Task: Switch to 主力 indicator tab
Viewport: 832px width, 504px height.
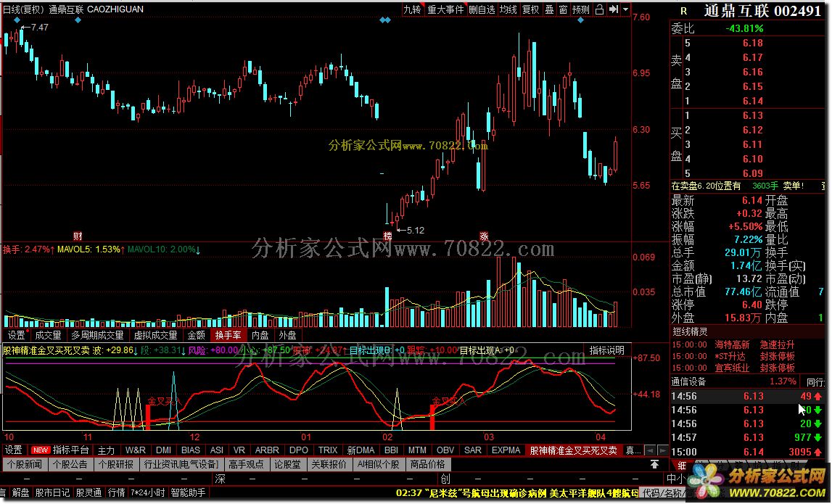Action: point(106,450)
